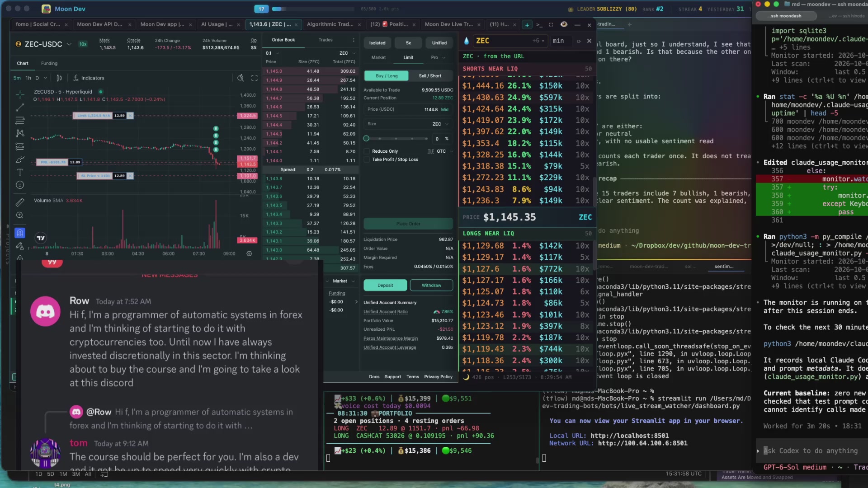
Task: Select the chart zoom-in tool
Action: (x=20, y=216)
